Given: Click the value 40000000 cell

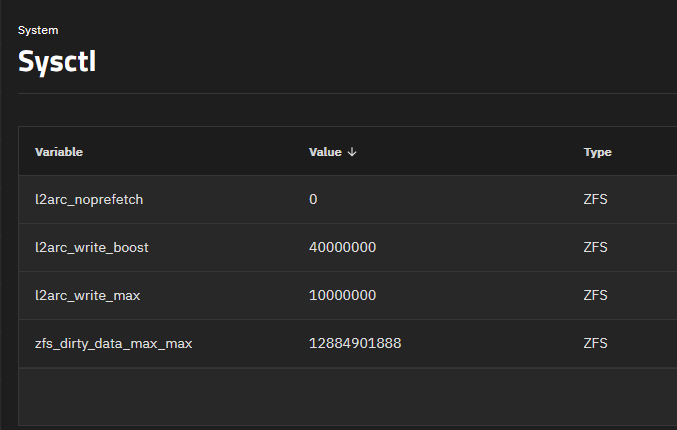Looking at the screenshot, I should coord(342,247).
